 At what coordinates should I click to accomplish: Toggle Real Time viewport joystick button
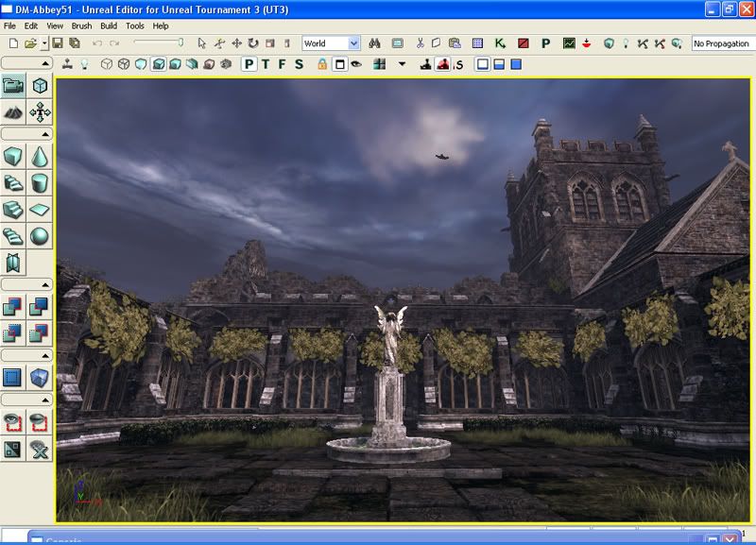67,64
